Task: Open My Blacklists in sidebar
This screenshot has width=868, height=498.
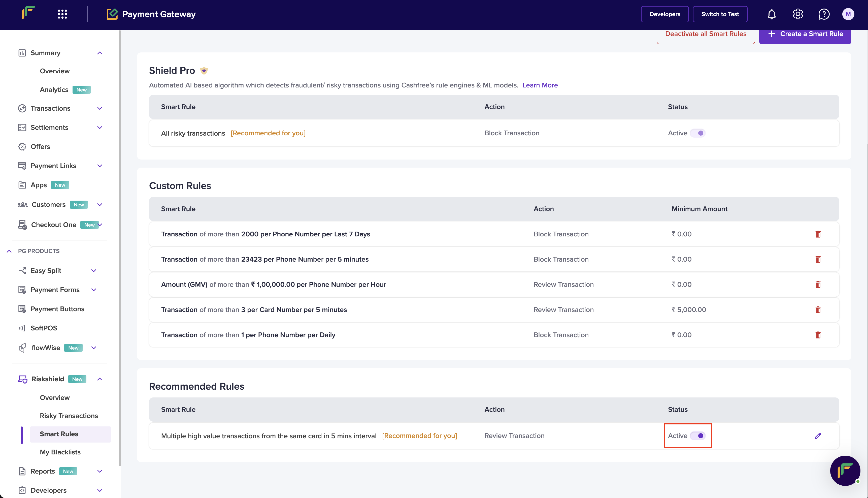Action: [x=60, y=452]
